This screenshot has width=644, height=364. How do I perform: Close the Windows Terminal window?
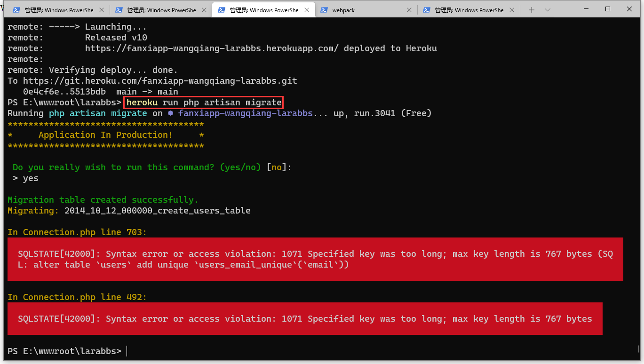click(x=629, y=9)
